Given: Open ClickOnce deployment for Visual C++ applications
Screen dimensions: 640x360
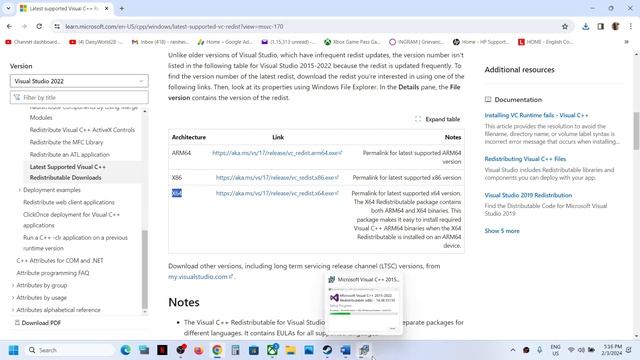Looking at the screenshot, I should [x=71, y=220].
